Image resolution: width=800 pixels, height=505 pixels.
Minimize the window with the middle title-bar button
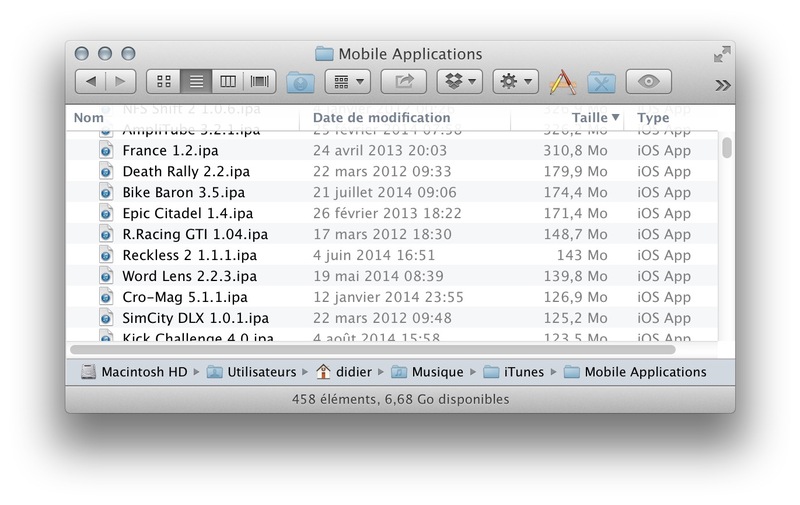pos(105,54)
